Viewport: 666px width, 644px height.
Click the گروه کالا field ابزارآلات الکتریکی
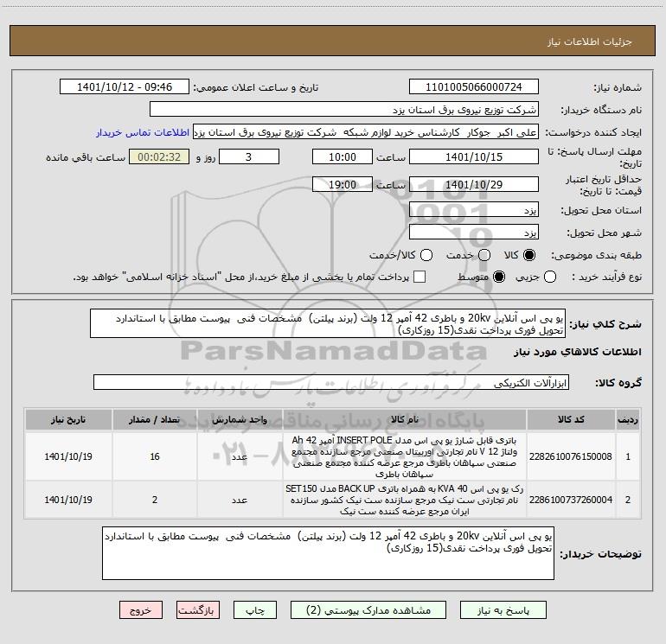[x=331, y=383]
